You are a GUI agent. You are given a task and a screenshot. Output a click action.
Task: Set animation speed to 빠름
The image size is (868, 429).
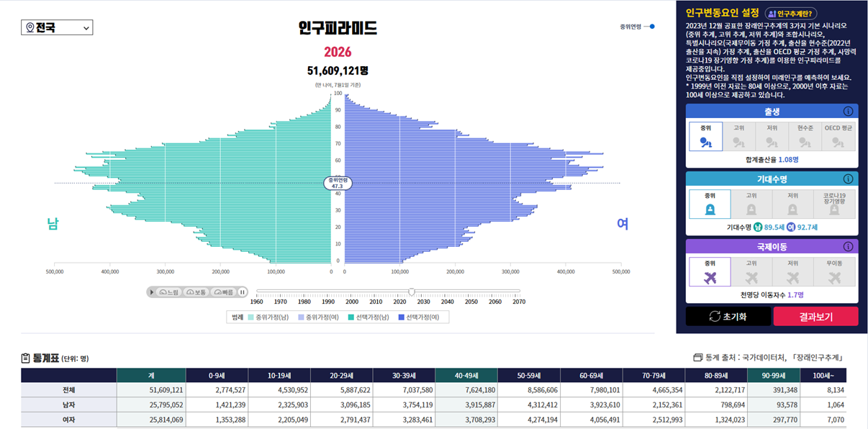tap(223, 292)
